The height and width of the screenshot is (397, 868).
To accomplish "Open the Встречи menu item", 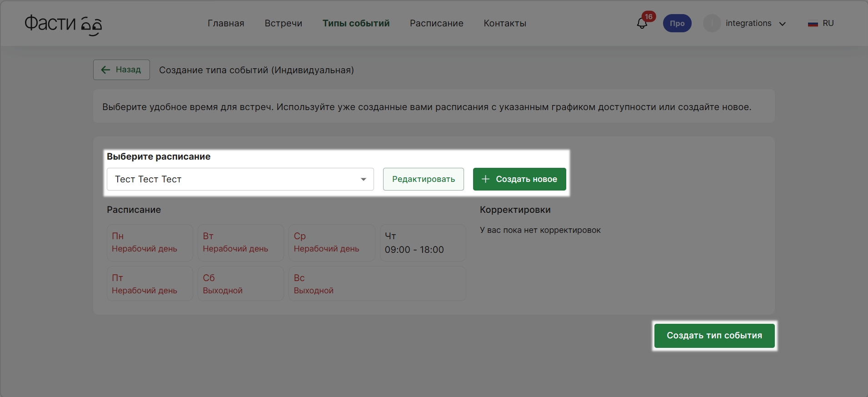I will coord(283,24).
